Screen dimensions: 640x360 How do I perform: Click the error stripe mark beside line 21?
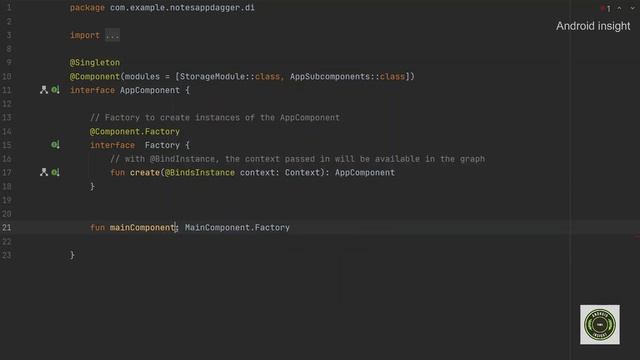637,236
